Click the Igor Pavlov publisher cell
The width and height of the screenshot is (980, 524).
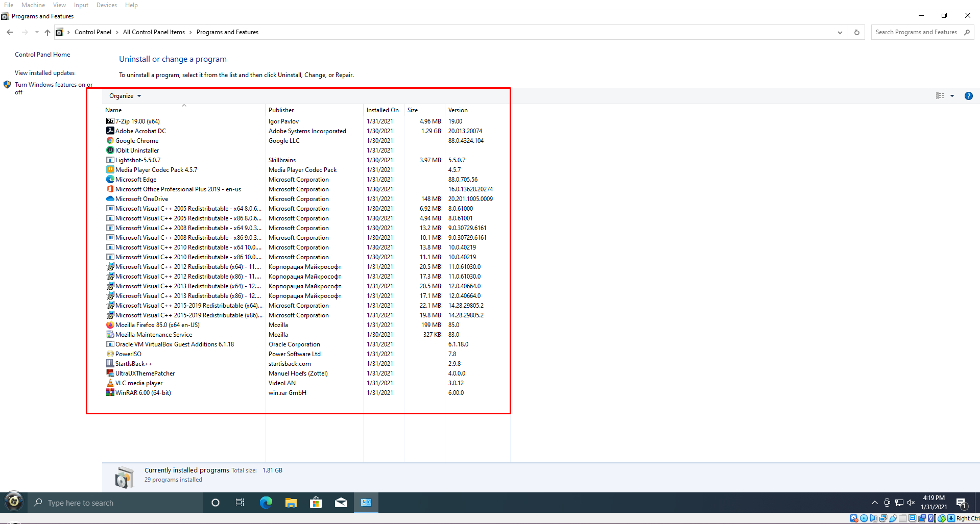pyautogui.click(x=283, y=121)
